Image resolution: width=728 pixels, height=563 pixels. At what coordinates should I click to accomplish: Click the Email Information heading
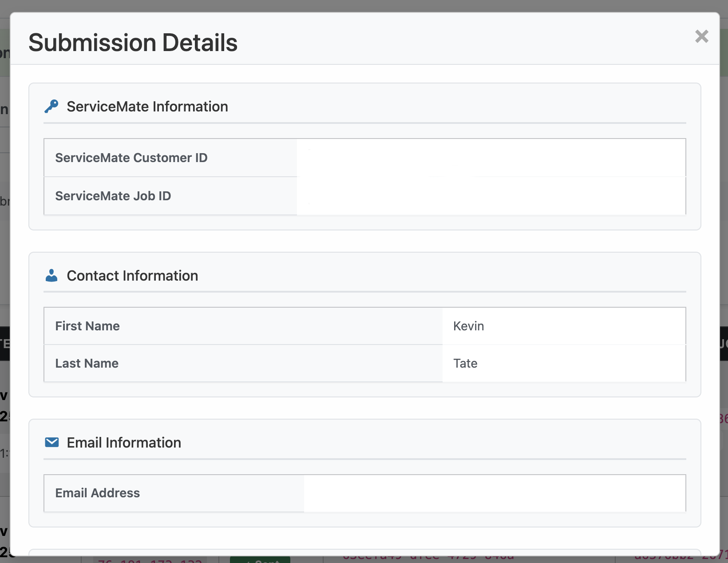click(124, 443)
